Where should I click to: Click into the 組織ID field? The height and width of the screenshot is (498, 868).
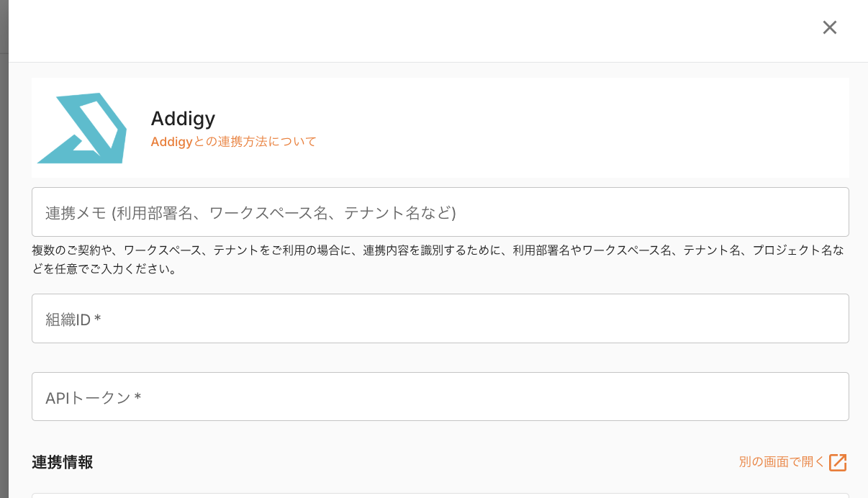click(440, 319)
